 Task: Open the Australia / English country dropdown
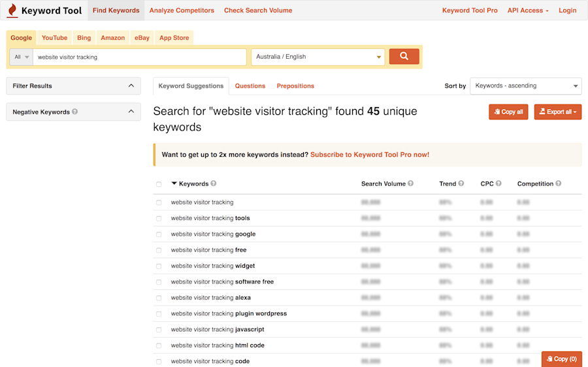(x=318, y=57)
